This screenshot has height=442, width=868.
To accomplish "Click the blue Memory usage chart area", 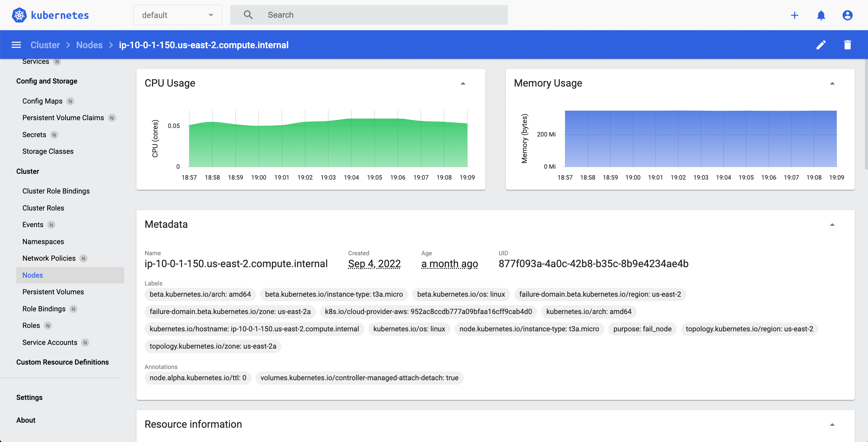I will tap(701, 139).
